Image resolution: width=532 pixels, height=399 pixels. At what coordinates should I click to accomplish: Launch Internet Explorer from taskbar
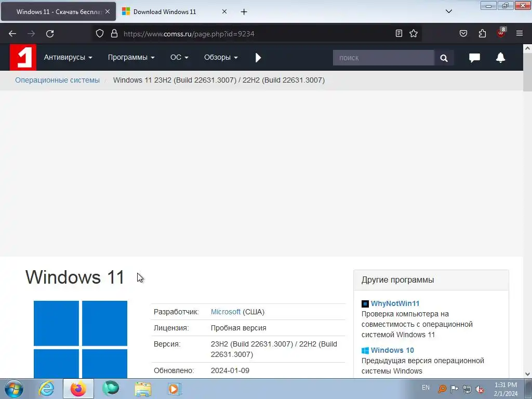click(46, 389)
